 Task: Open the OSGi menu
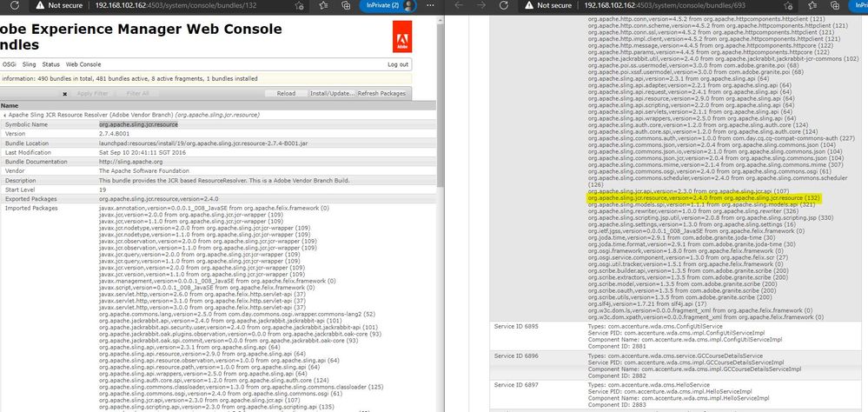[x=9, y=64]
